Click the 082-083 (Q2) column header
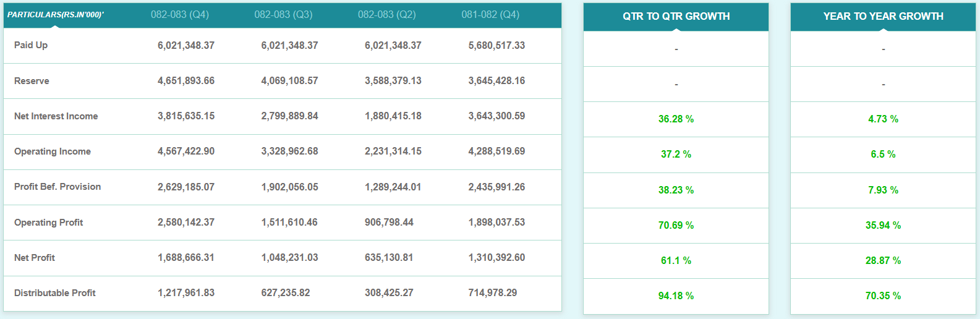This screenshot has height=319, width=980. click(387, 14)
